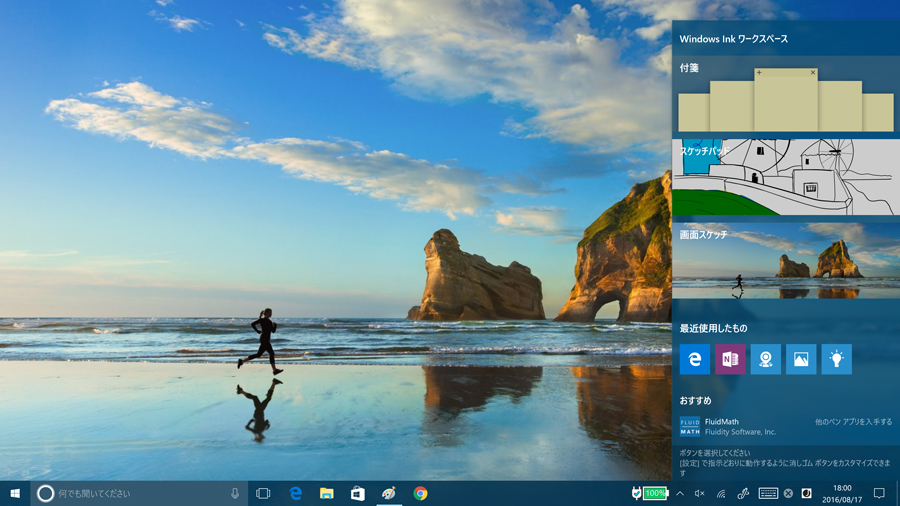Open OneNote from recently used apps
The height and width of the screenshot is (506, 900).
point(730,359)
